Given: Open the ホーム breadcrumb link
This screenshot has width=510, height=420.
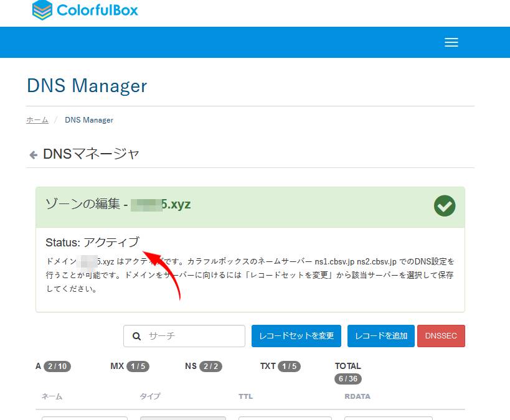Looking at the screenshot, I should tap(37, 120).
